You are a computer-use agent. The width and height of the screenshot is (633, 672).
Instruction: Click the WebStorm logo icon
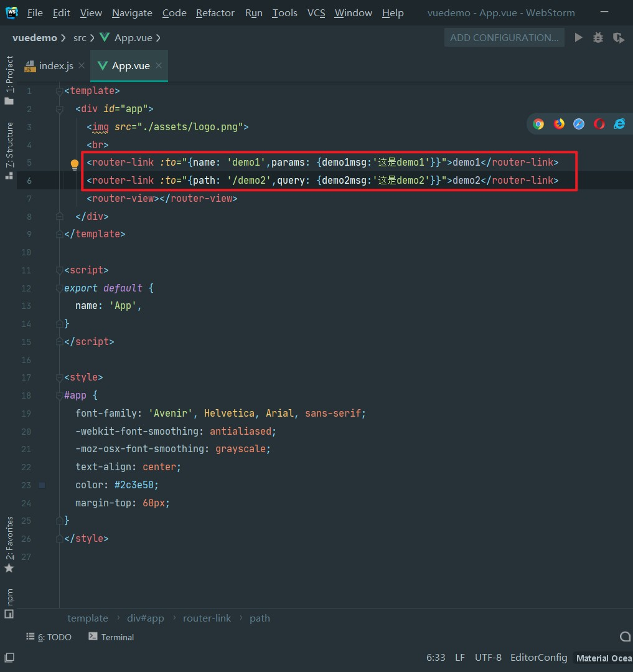[x=12, y=12]
